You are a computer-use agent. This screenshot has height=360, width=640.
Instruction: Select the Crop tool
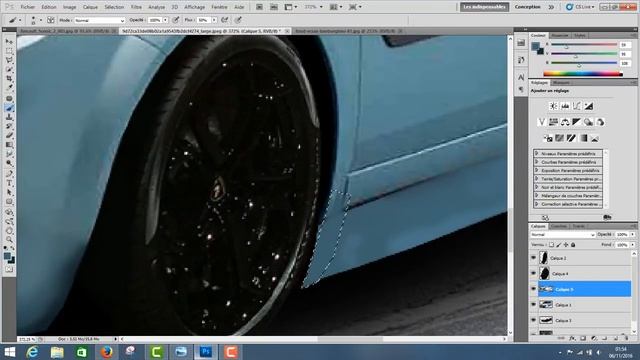(x=9, y=78)
